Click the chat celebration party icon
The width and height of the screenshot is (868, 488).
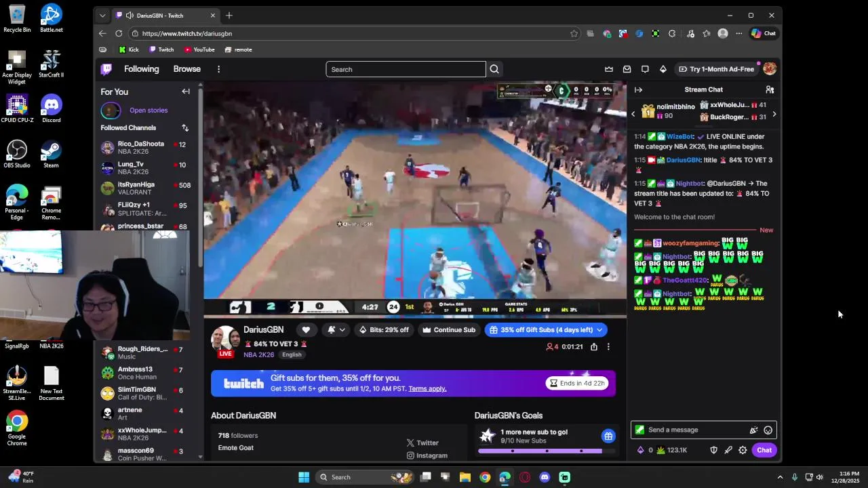(x=753, y=430)
